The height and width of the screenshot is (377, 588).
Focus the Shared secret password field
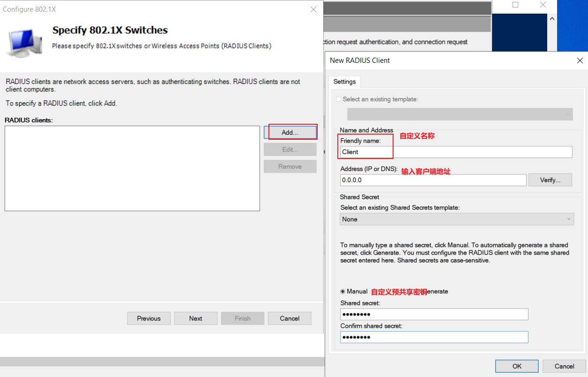pyautogui.click(x=434, y=314)
